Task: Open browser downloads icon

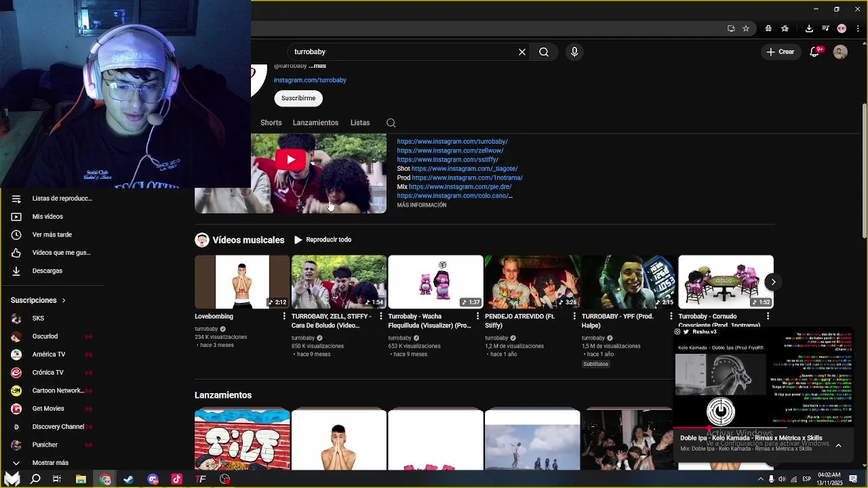Action: click(809, 28)
